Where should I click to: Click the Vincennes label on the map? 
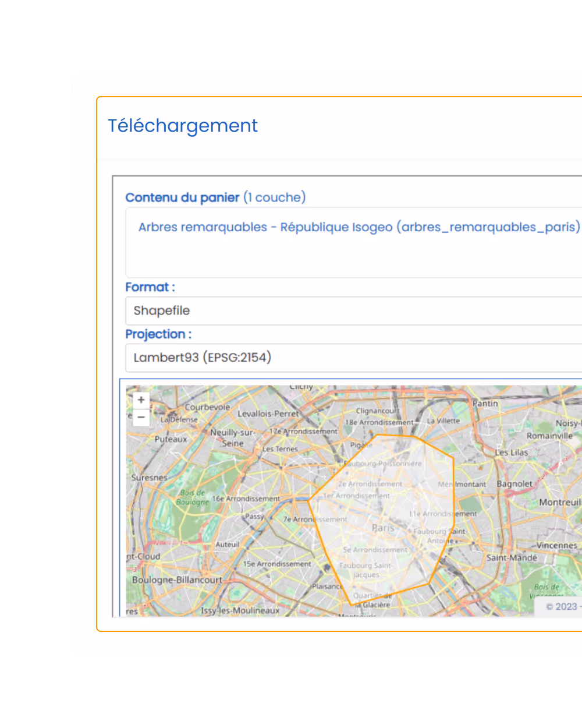(558, 545)
